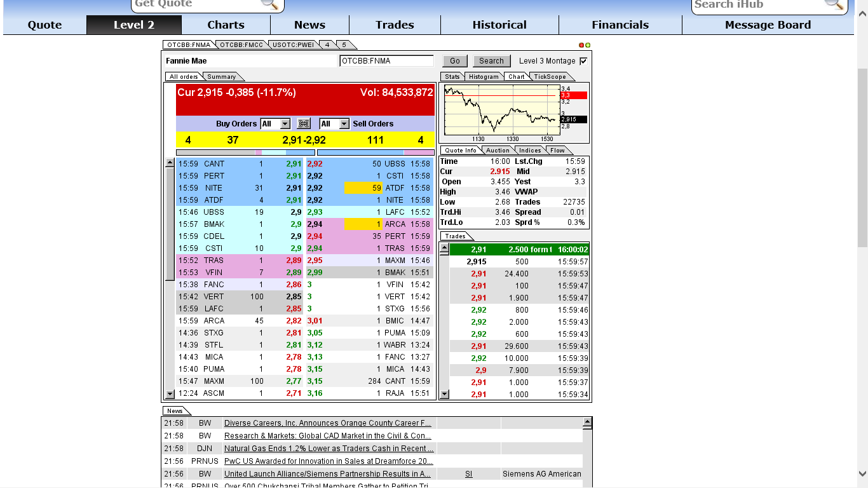Open the Buy Orders 'All' dropdown
Viewport: 868px width, 488px height.
[x=276, y=124]
